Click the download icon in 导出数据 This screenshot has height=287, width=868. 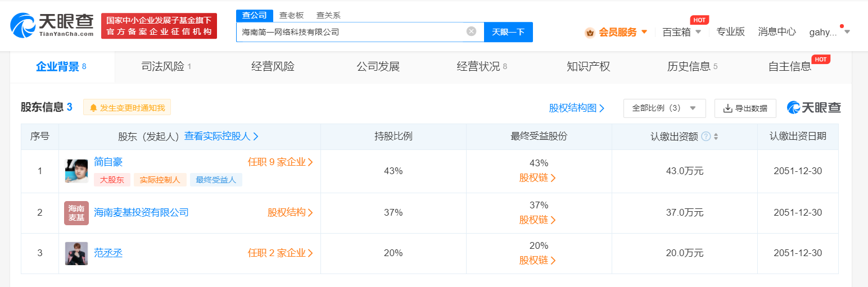[727, 108]
